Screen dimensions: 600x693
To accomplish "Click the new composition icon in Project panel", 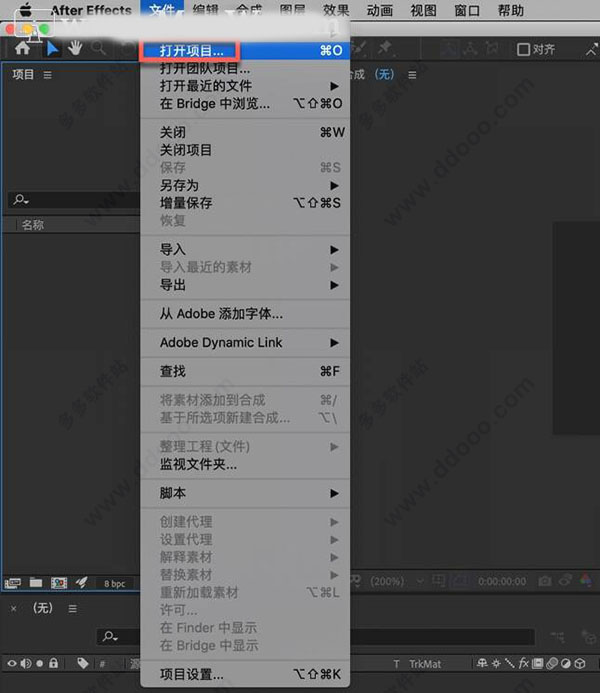I will (x=59, y=583).
